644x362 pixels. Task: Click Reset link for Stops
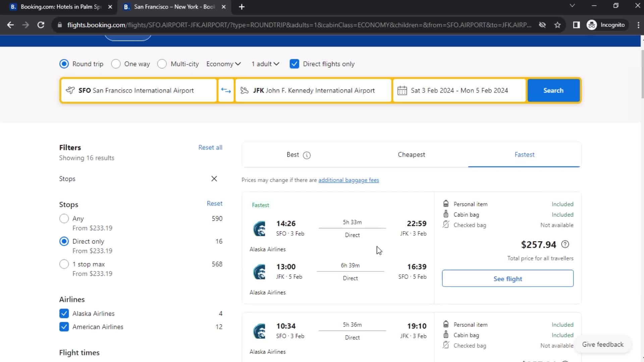(x=214, y=203)
